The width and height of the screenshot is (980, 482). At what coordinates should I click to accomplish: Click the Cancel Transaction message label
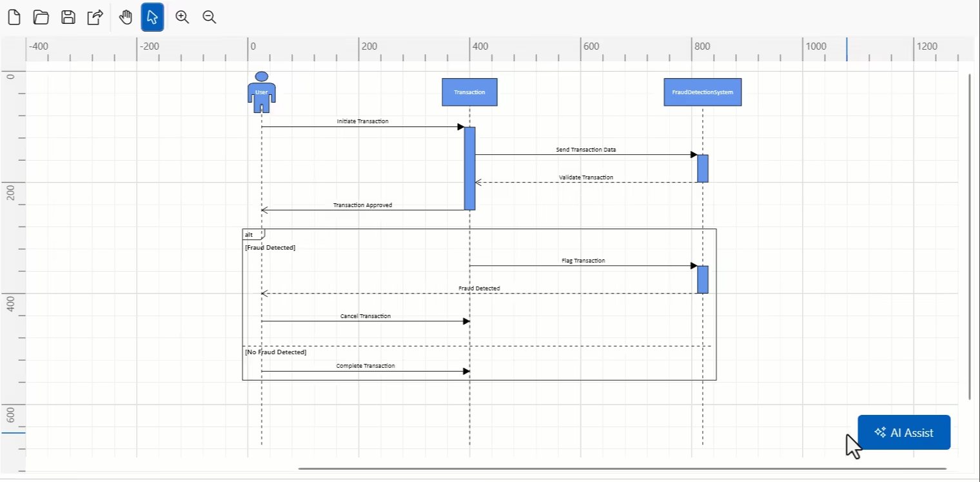366,316
